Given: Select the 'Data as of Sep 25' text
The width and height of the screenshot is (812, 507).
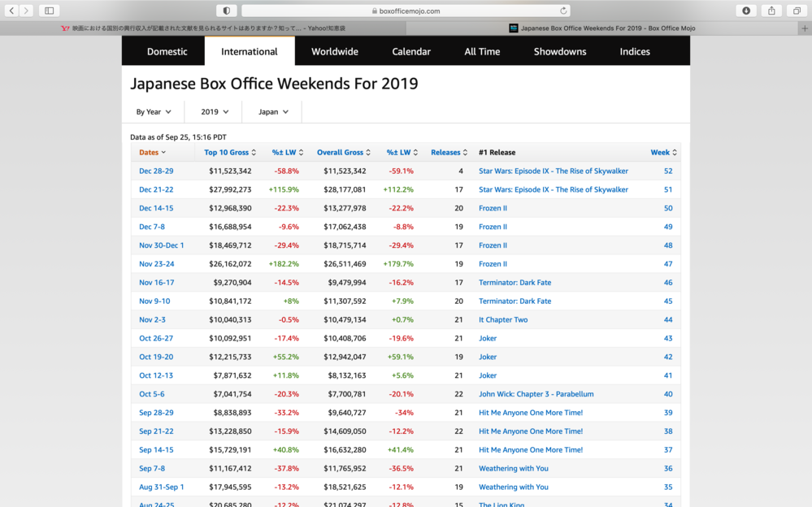Looking at the screenshot, I should [178, 137].
